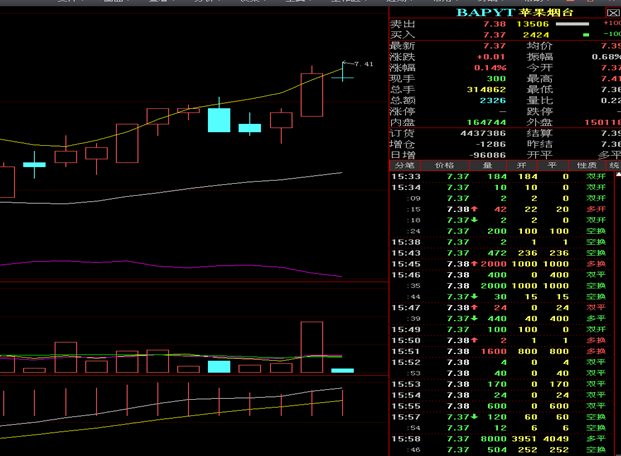
Task: Select the 平 column header
Action: (x=552, y=165)
